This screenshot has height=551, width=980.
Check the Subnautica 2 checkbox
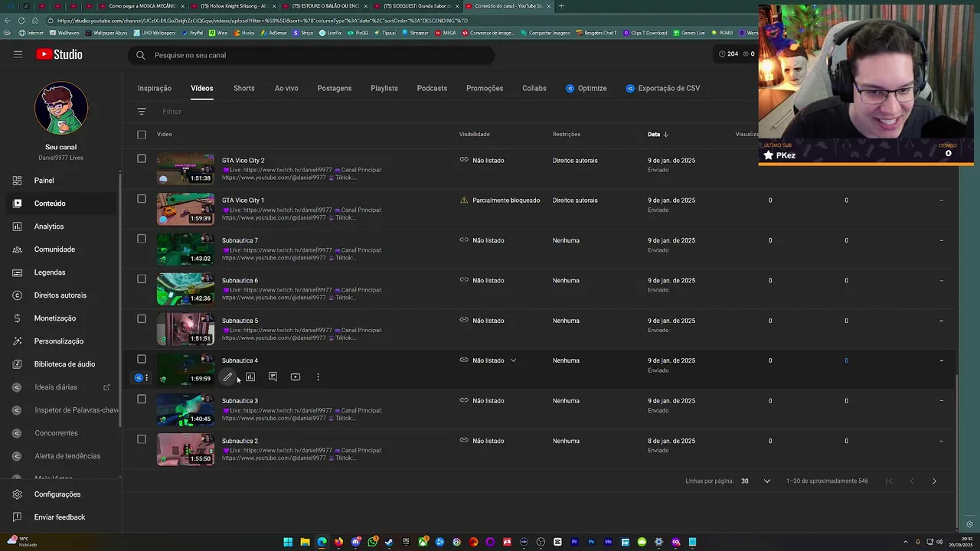point(142,439)
